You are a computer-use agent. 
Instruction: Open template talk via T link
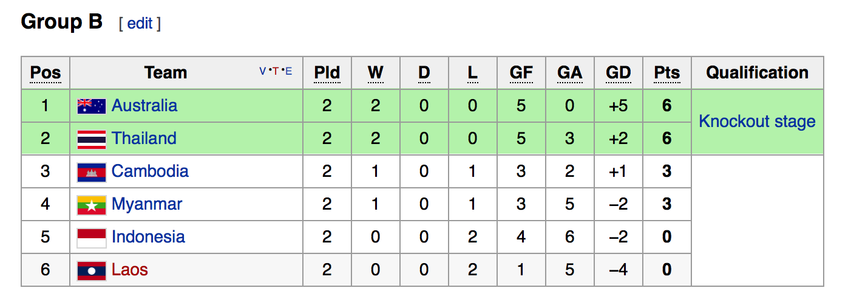[275, 71]
